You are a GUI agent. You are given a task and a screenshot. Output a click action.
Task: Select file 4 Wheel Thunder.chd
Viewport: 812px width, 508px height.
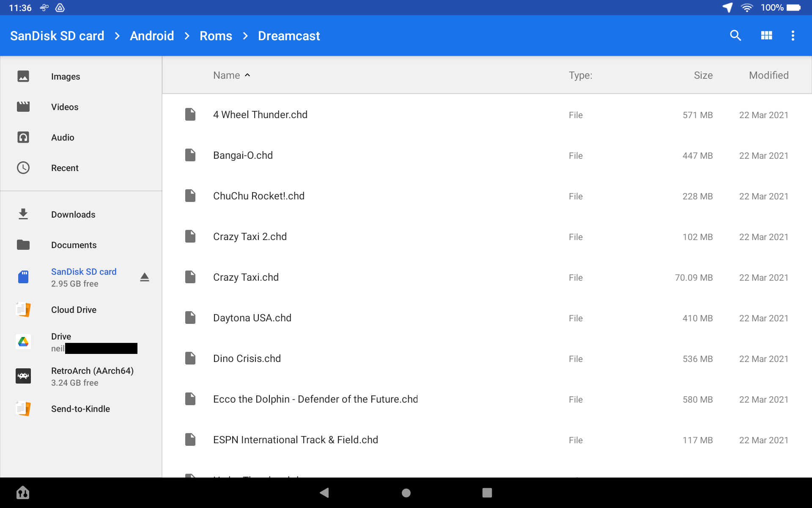(487, 115)
